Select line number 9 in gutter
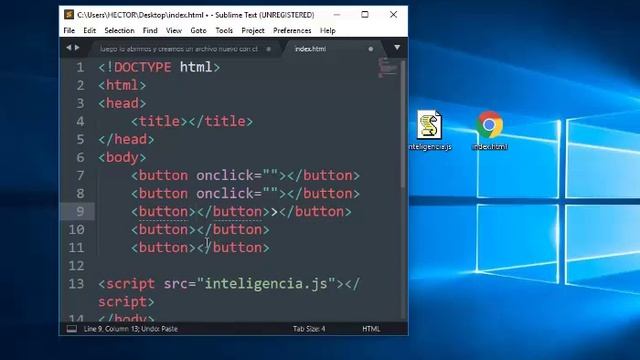 [80, 211]
